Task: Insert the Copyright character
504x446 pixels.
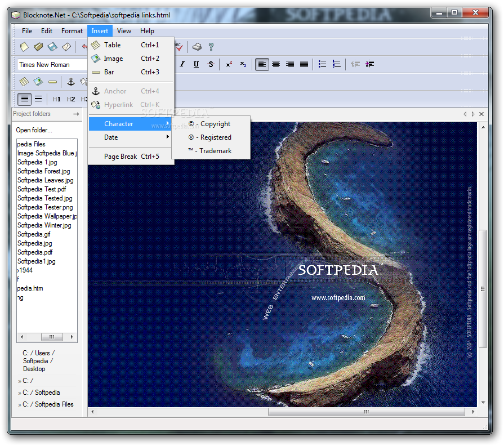Action: click(211, 124)
